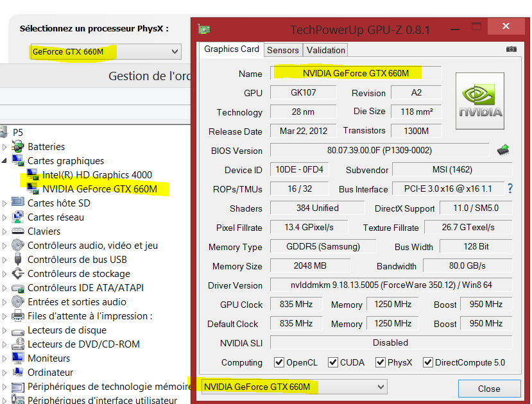Toggle the CUDA checkbox

[x=333, y=362]
